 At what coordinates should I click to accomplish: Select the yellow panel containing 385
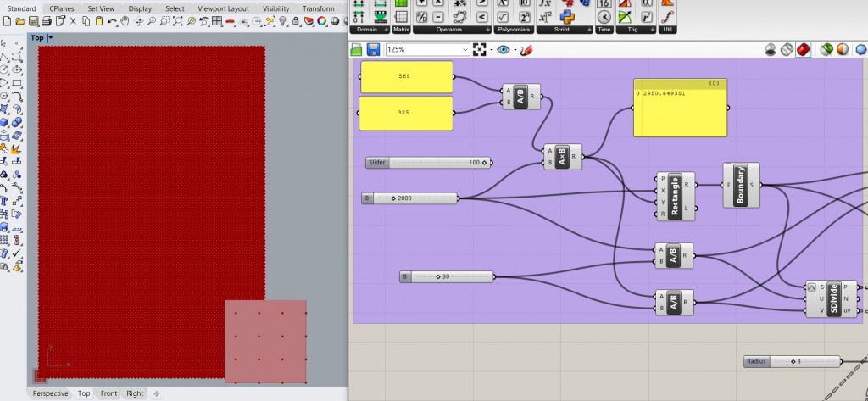406,113
